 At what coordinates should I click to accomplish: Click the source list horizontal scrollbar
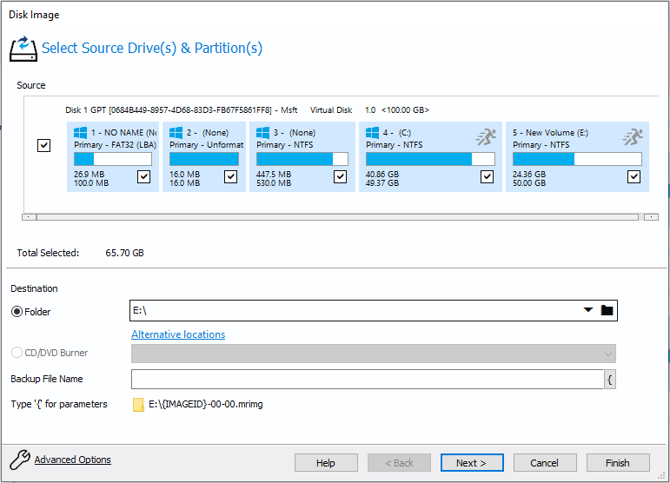(337, 216)
